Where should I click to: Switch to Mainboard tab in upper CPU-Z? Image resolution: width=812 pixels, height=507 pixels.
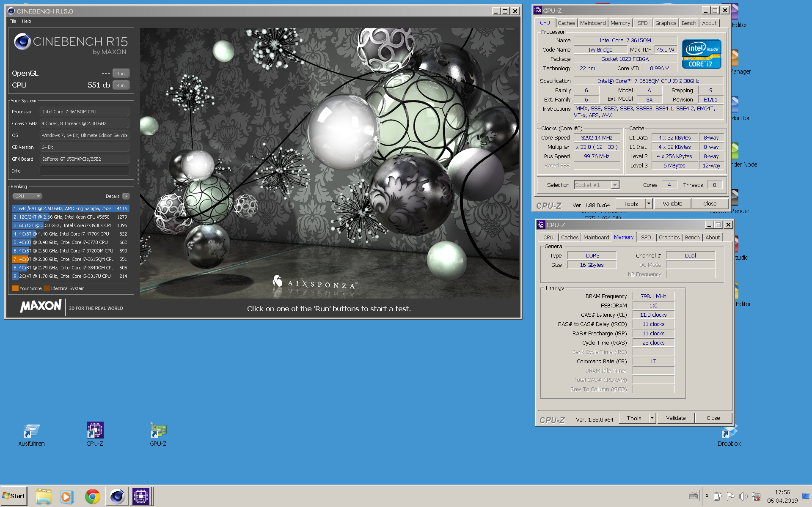[x=593, y=23]
